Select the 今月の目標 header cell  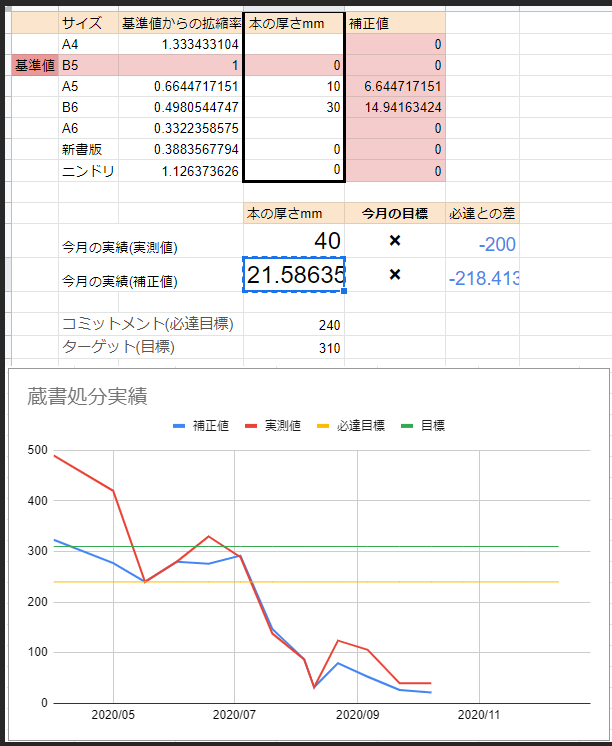pyautogui.click(x=395, y=213)
